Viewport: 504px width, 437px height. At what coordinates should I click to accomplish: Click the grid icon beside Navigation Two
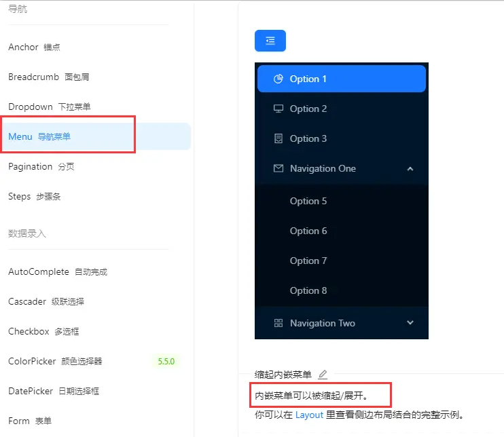[278, 323]
